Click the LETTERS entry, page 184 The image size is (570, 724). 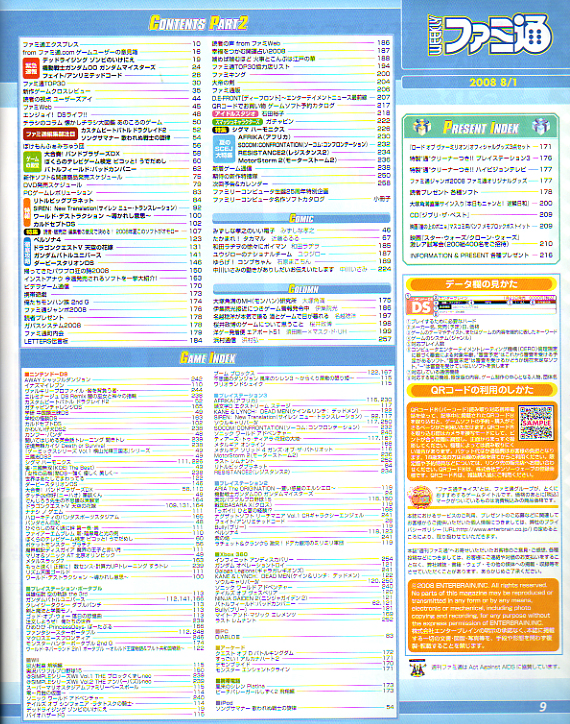(x=113, y=341)
